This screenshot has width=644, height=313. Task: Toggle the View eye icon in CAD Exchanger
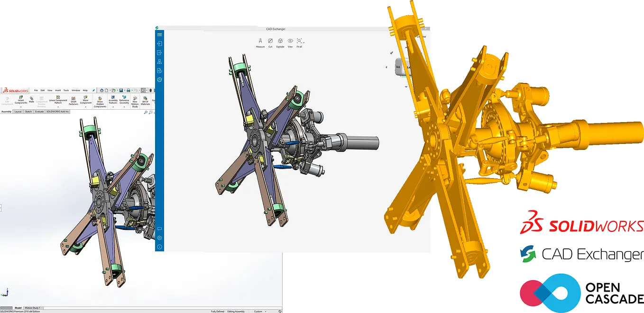point(290,42)
